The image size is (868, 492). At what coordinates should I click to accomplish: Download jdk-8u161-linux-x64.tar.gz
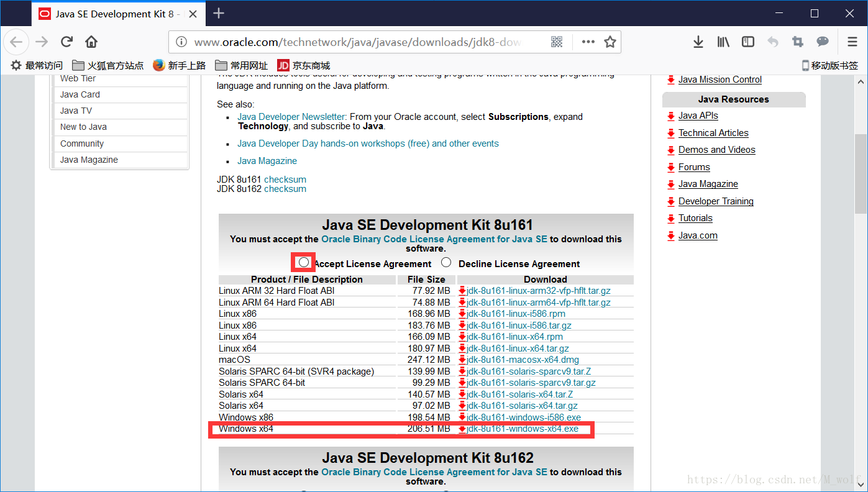pyautogui.click(x=518, y=348)
